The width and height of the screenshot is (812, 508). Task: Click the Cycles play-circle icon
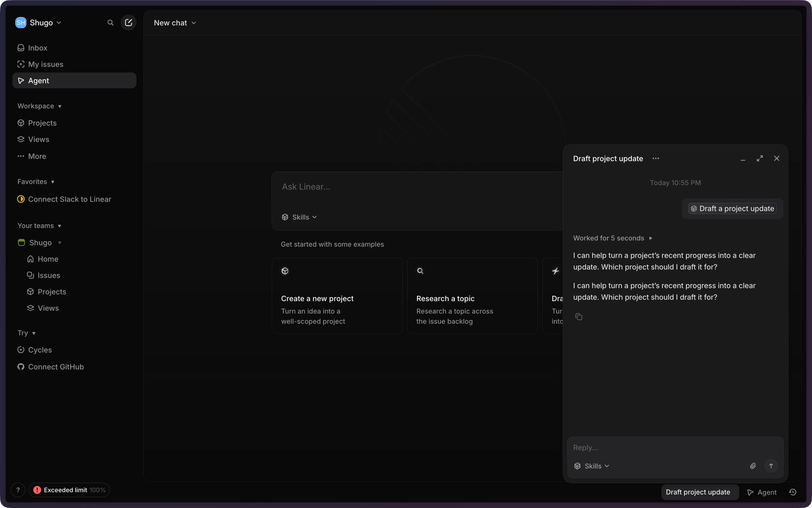pos(21,350)
